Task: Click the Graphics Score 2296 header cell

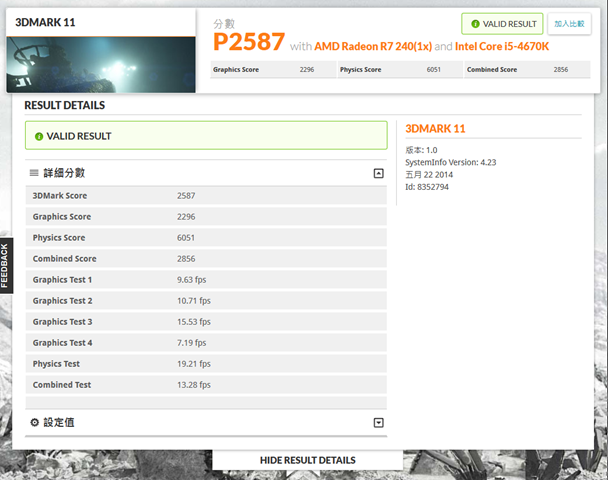Action: click(x=273, y=70)
